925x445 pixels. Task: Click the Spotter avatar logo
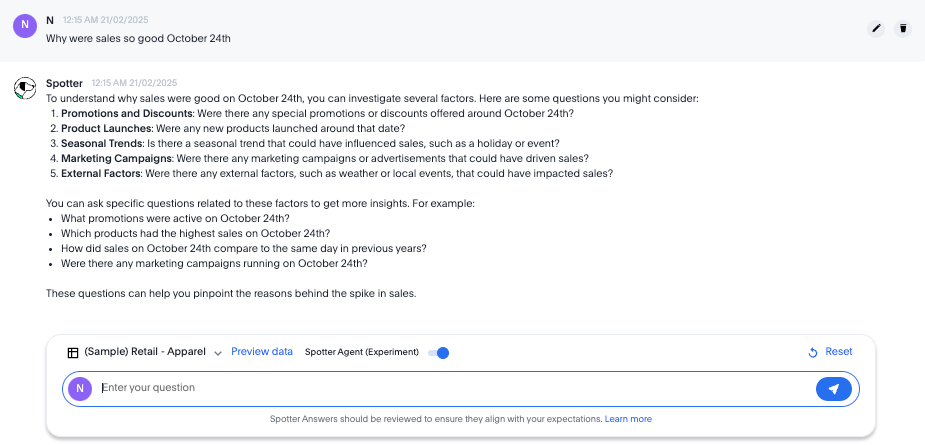[25, 89]
